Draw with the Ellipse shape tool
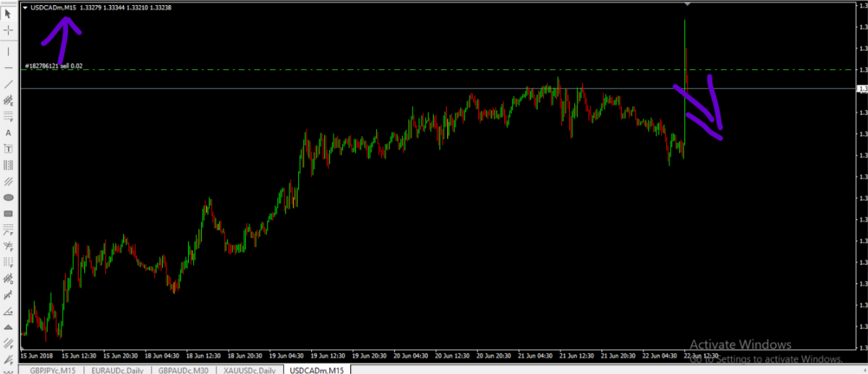Image resolution: width=868 pixels, height=374 pixels. pos(9,197)
